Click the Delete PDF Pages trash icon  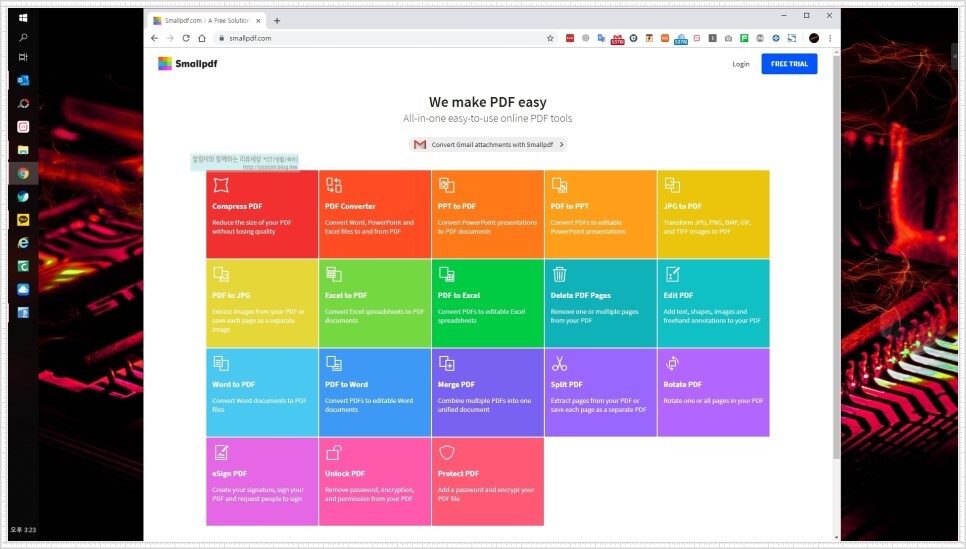tap(559, 274)
